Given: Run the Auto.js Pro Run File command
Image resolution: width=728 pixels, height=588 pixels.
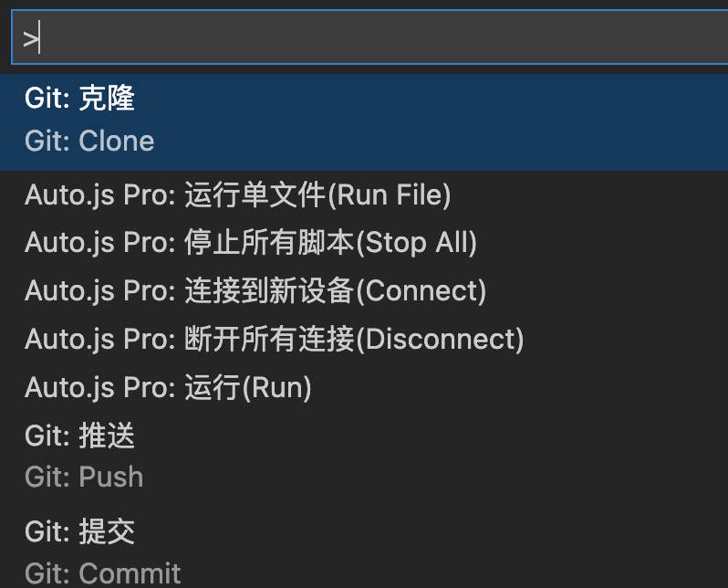Looking at the screenshot, I should tap(237, 194).
